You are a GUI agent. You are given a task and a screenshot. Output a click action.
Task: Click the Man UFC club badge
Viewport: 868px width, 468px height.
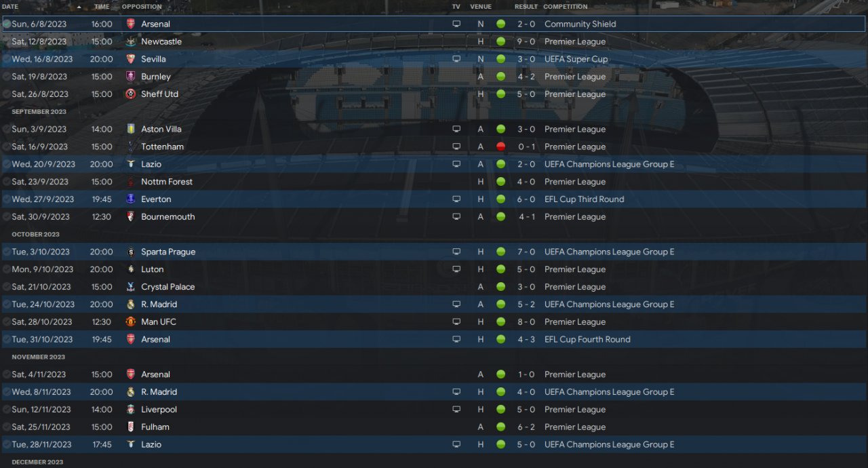click(x=131, y=321)
